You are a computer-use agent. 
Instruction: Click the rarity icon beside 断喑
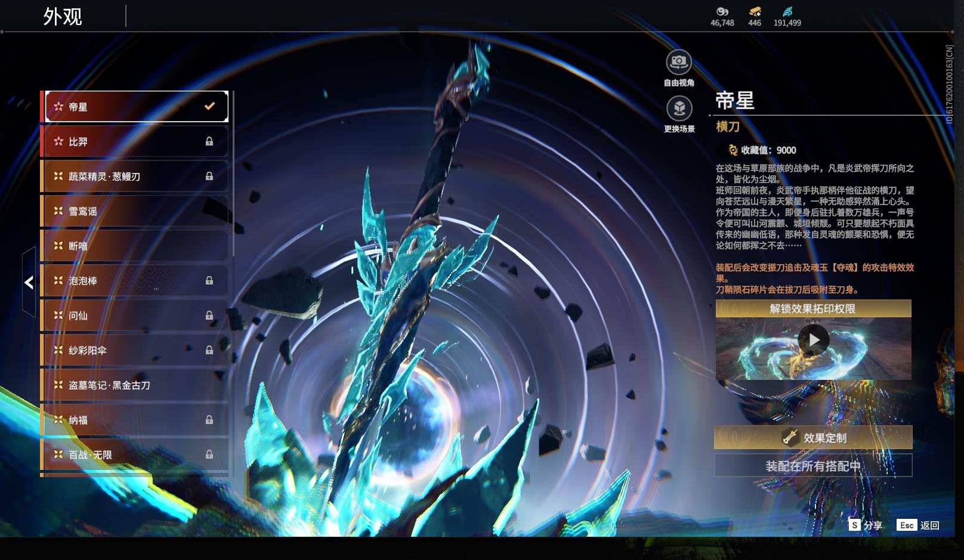click(x=58, y=245)
